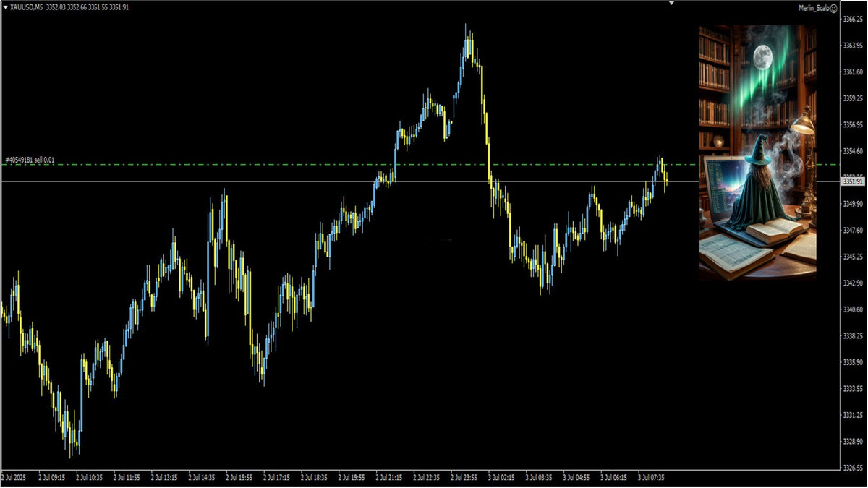This screenshot has width=868, height=488.
Task: Click the 2 Jul 23:55 time label
Action: coord(462,478)
